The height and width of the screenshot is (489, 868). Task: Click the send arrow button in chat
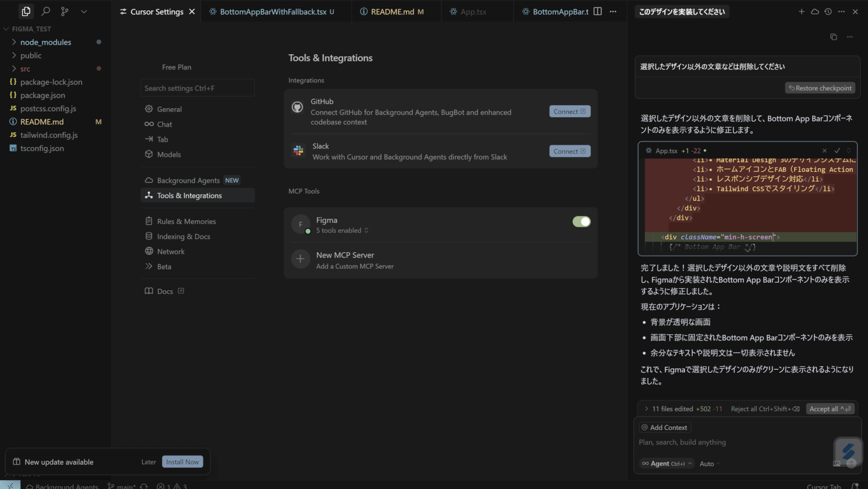point(851,464)
